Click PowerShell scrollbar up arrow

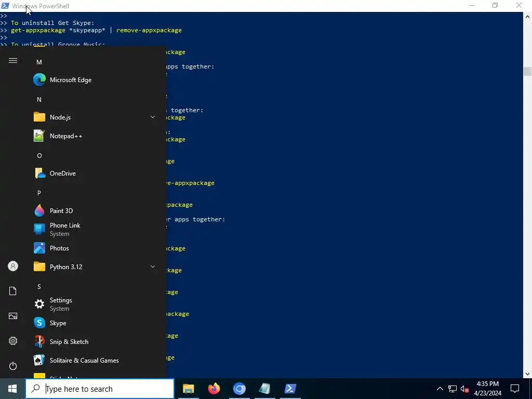[x=528, y=16]
